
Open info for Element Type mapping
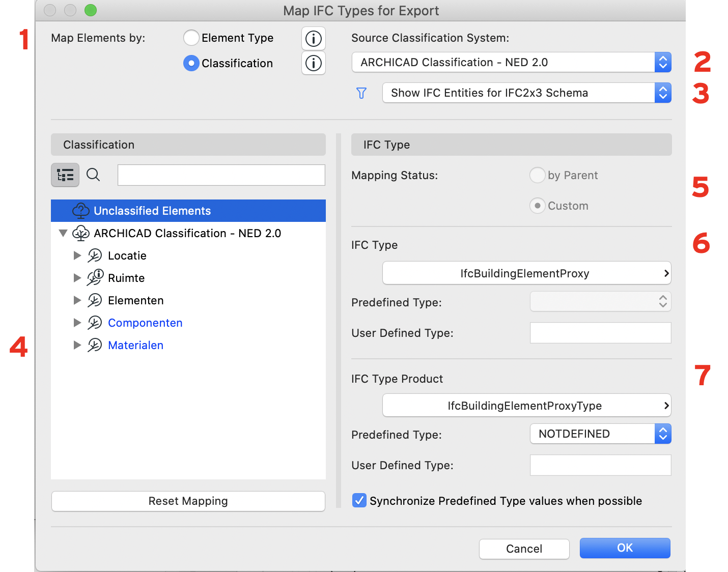pyautogui.click(x=314, y=39)
